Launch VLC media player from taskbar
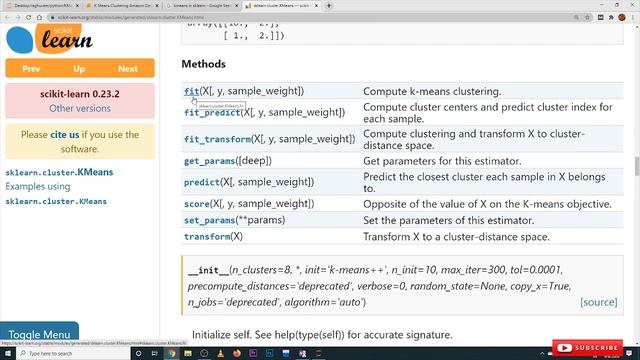The height and width of the screenshot is (360, 640). [221, 353]
